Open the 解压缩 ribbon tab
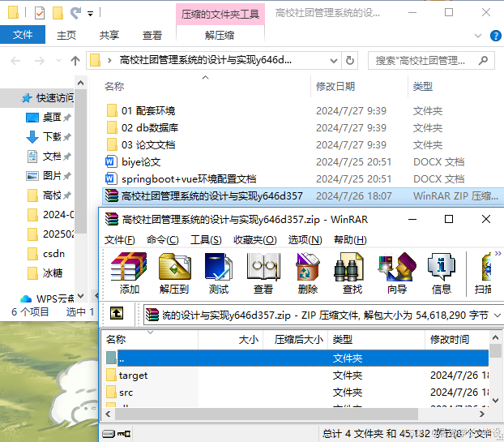This screenshot has height=442, width=504. (x=220, y=35)
